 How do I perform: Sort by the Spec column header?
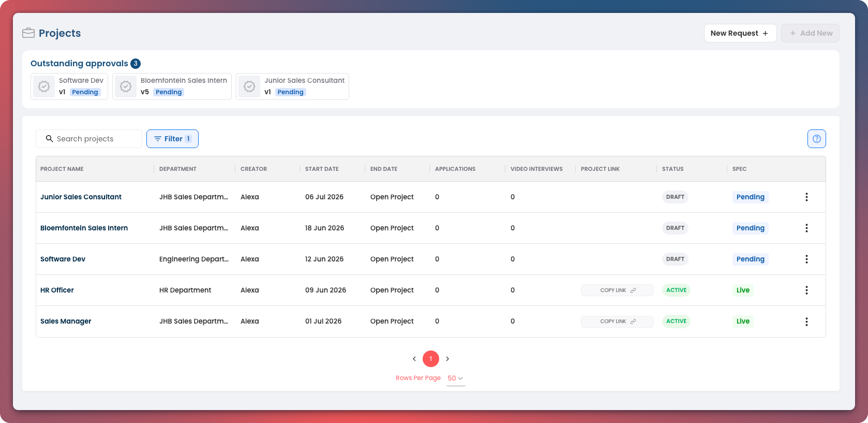(740, 169)
